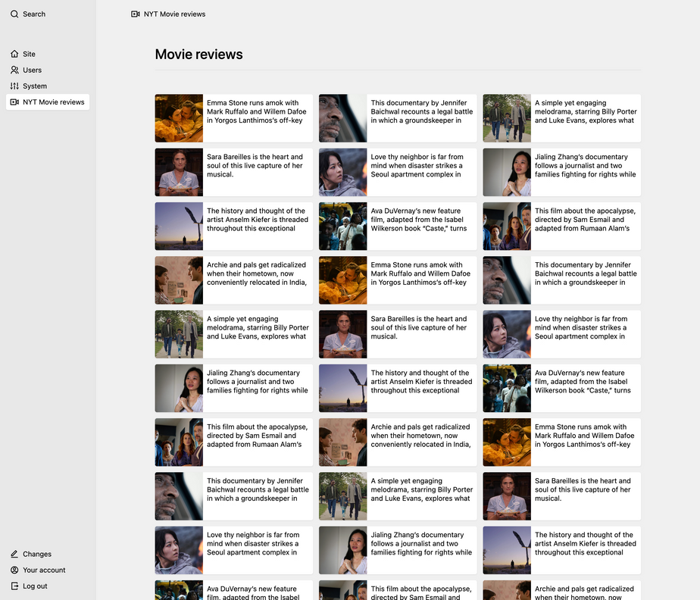
Task: Click the people icon beside Users
Action: pos(14,70)
